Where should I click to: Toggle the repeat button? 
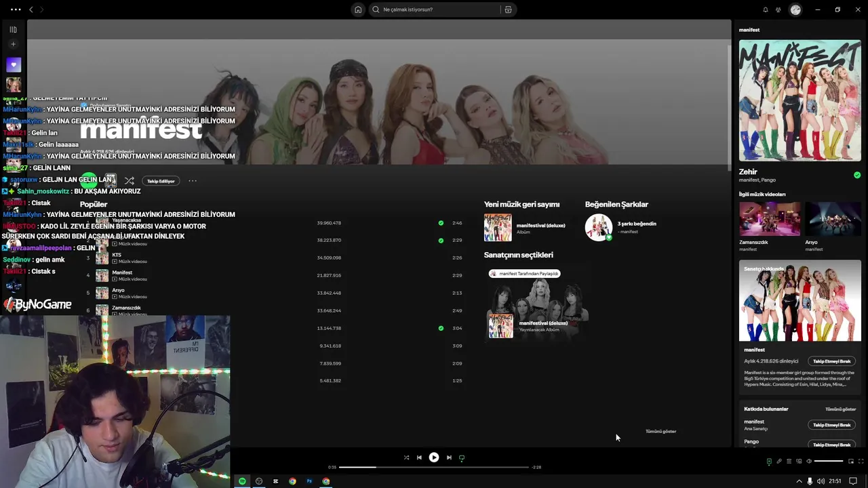coord(462,457)
